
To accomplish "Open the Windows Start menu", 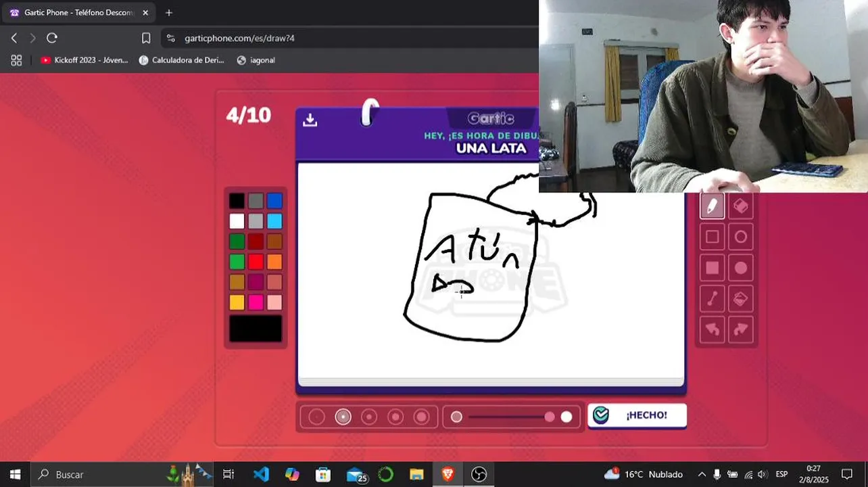I will (x=15, y=474).
